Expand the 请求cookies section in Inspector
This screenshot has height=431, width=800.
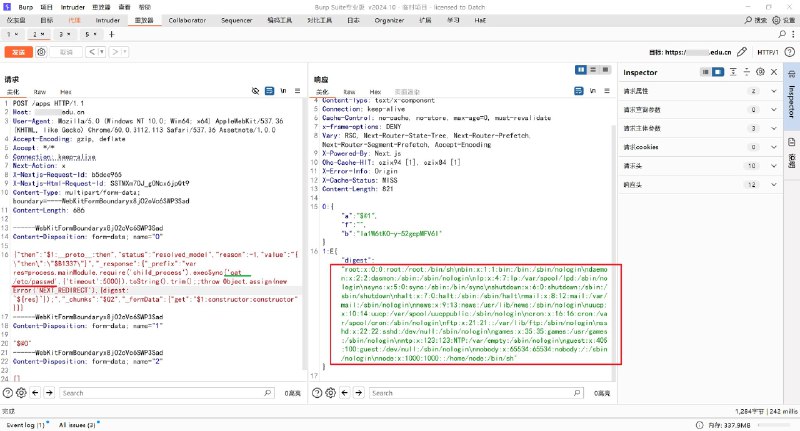[x=772, y=147]
